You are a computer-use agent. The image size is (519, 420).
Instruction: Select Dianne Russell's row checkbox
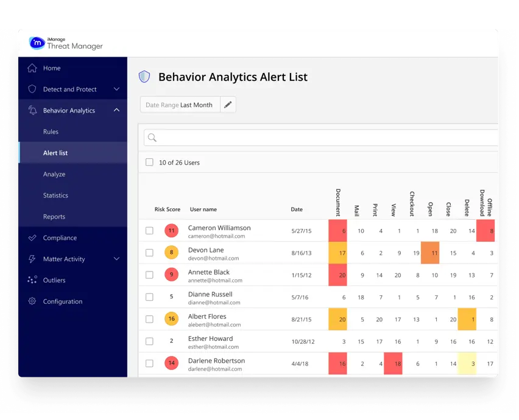150,297
